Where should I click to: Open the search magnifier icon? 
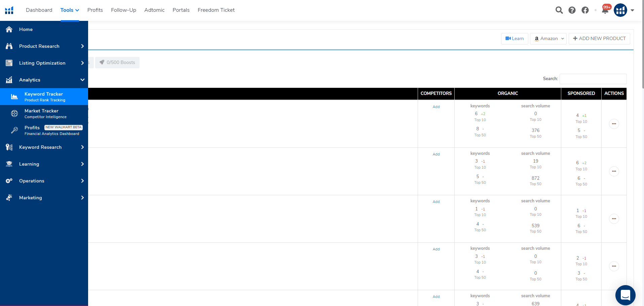559,10
